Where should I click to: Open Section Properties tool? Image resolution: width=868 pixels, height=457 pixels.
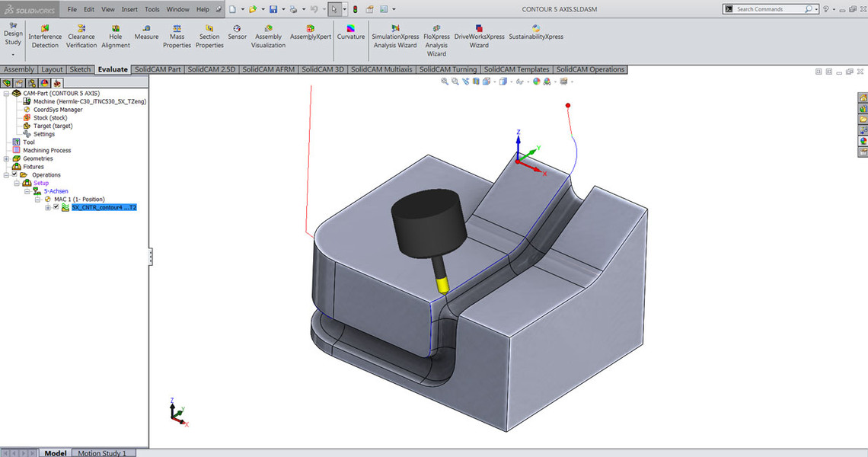click(x=209, y=36)
